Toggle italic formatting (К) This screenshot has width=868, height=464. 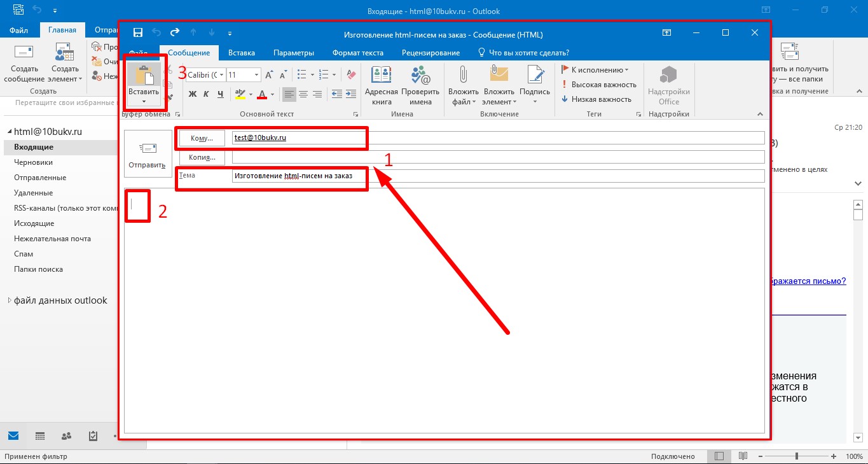207,94
